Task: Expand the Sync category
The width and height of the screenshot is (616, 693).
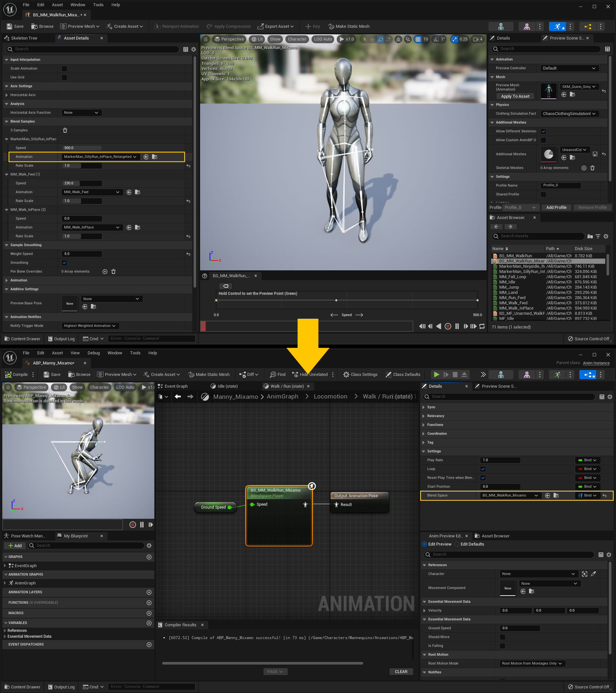Action: coord(424,407)
